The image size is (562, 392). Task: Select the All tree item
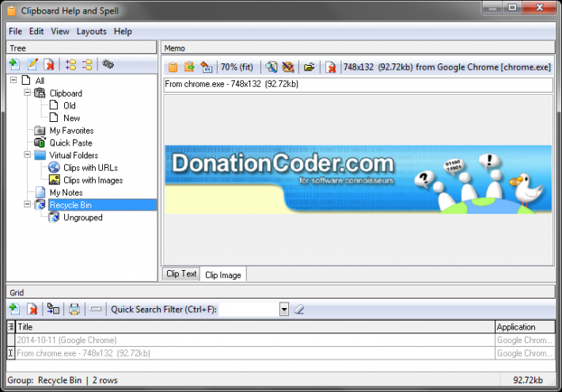40,81
